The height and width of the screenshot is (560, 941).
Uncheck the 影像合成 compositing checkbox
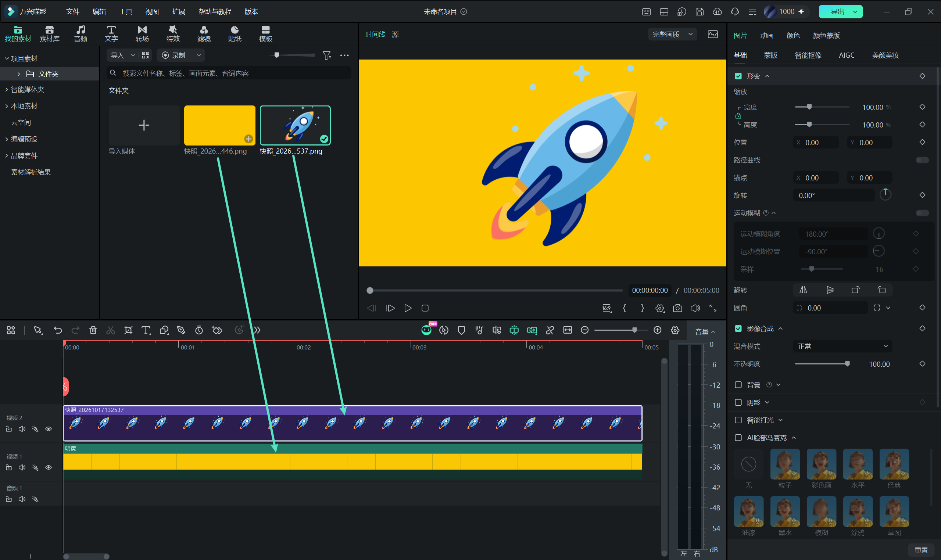click(x=738, y=329)
